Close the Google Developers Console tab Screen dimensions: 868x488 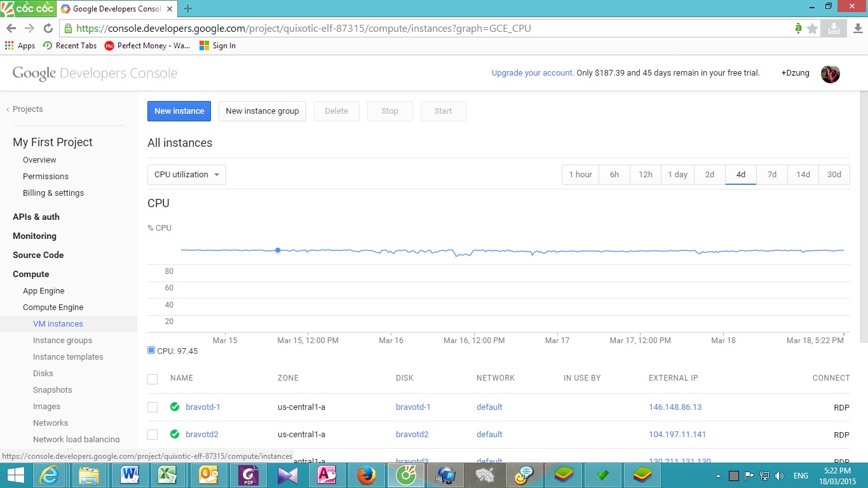(171, 9)
